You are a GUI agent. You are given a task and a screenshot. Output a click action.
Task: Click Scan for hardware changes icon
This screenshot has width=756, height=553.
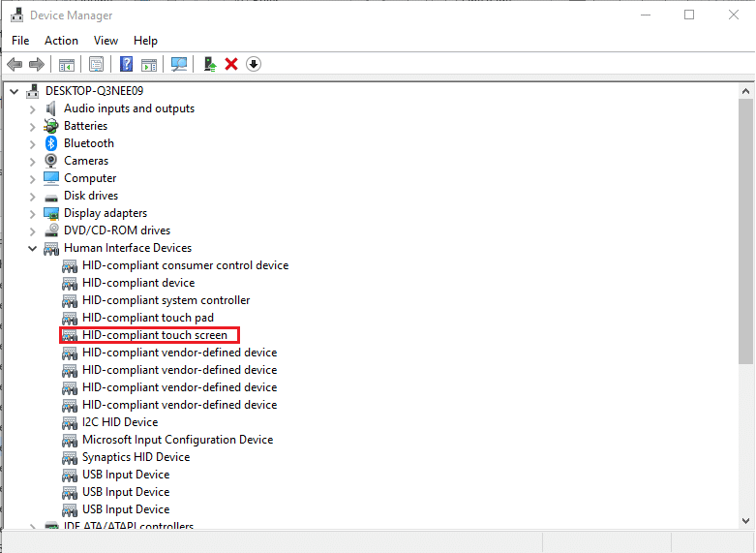coord(179,64)
